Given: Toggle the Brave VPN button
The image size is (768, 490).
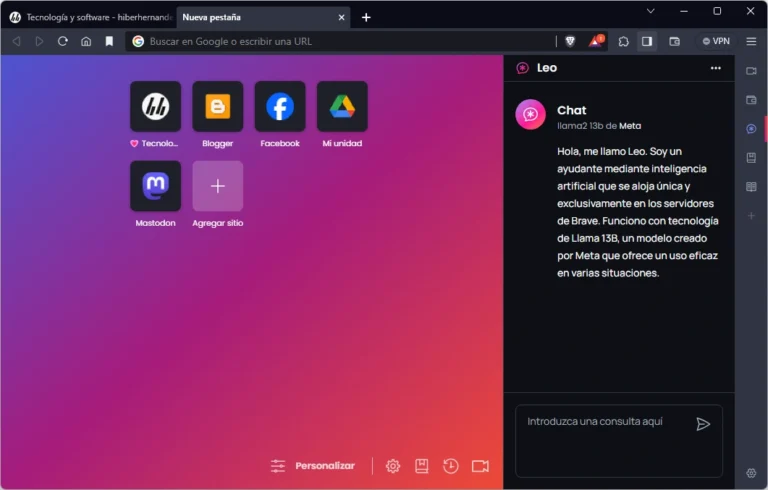Looking at the screenshot, I should pyautogui.click(x=715, y=41).
